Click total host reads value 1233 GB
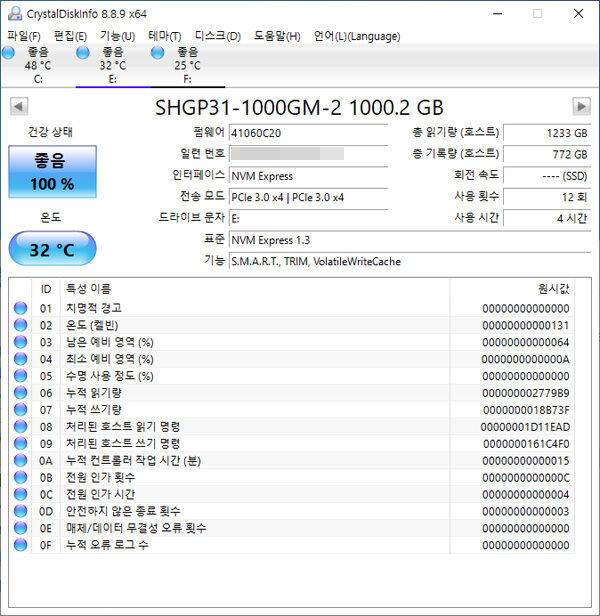 pyautogui.click(x=547, y=133)
